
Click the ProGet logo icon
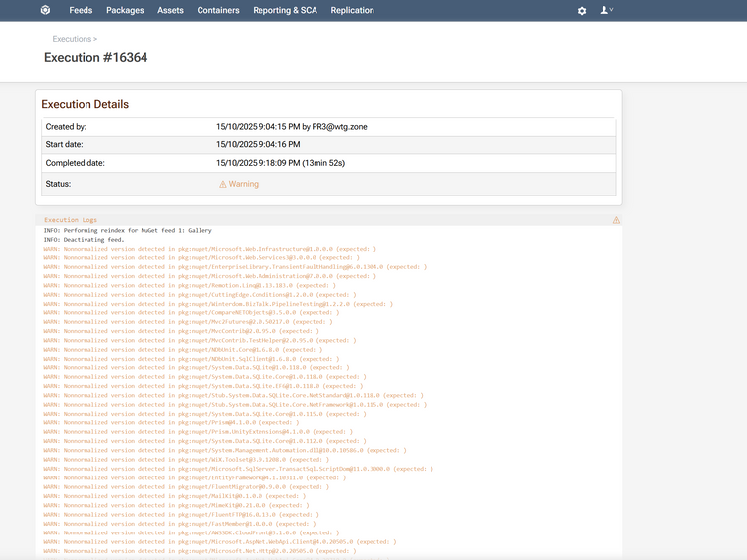tap(45, 11)
